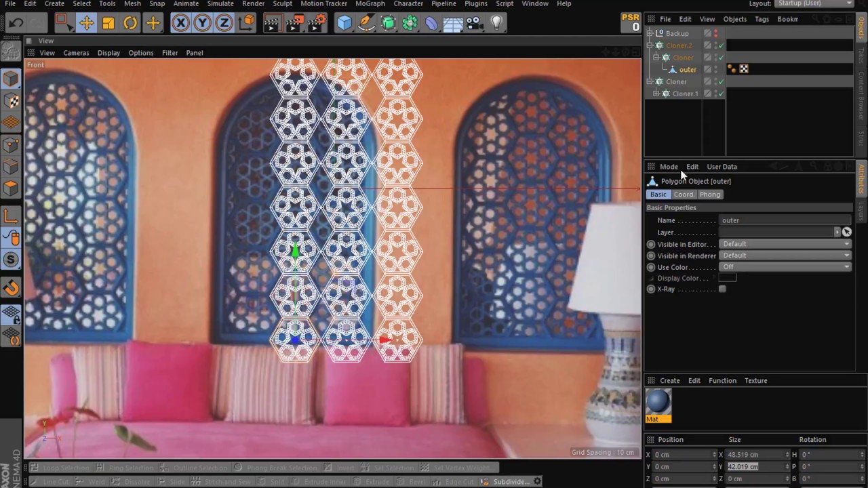868x488 pixels.
Task: Click the Undo arrow icon
Action: (x=16, y=23)
